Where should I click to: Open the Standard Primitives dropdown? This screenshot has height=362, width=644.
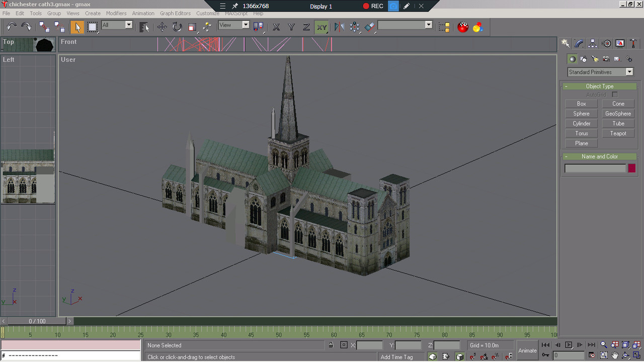(x=600, y=72)
